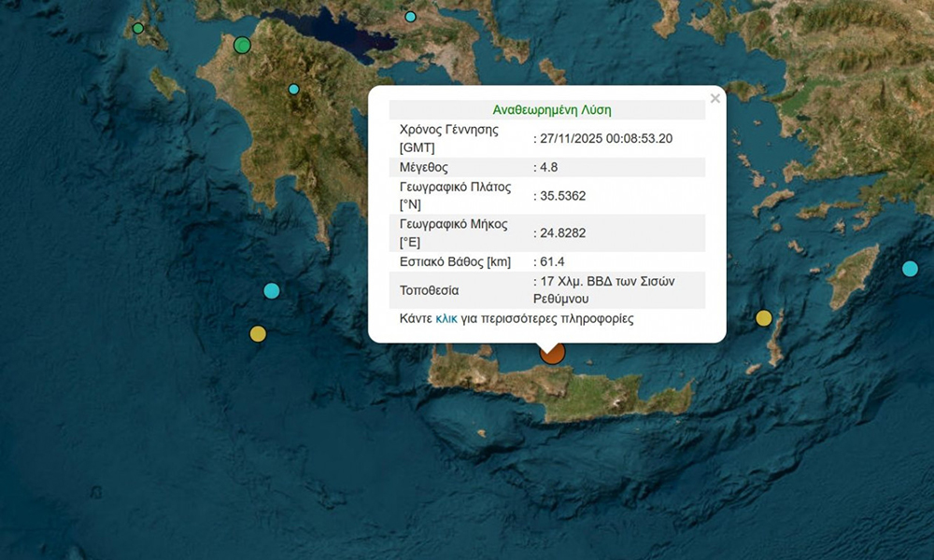Click the Τοποθεσία row label
934x560 pixels.
[x=430, y=290]
